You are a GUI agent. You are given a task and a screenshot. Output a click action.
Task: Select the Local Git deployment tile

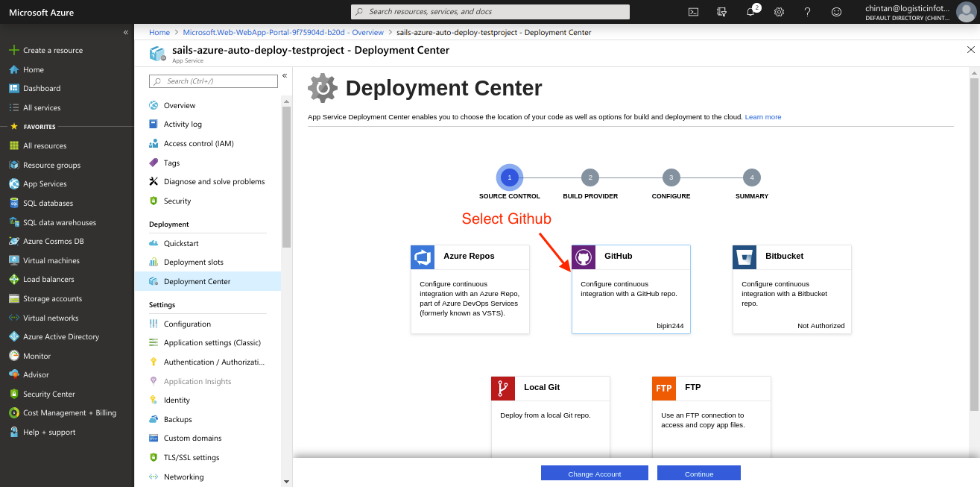click(551, 418)
